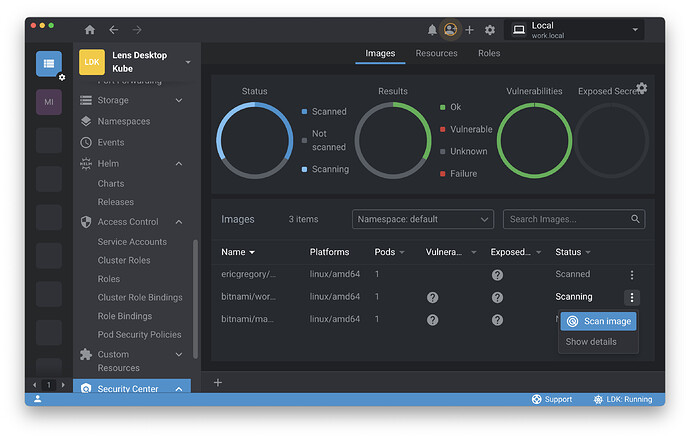Click the home icon in top toolbar

click(90, 30)
